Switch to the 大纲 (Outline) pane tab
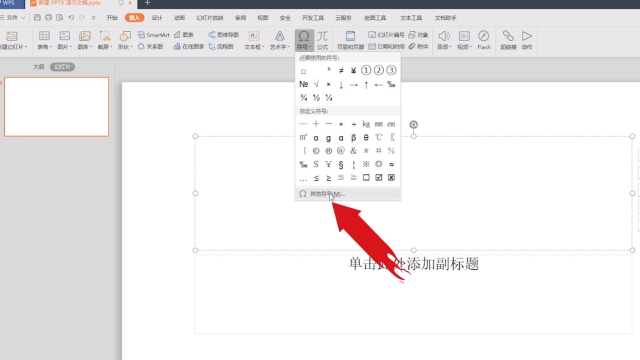 [38, 67]
